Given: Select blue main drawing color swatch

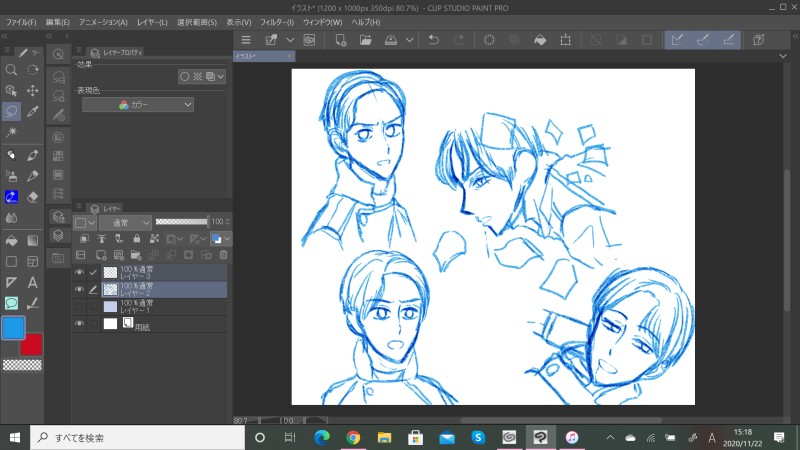Looking at the screenshot, I should click(13, 328).
